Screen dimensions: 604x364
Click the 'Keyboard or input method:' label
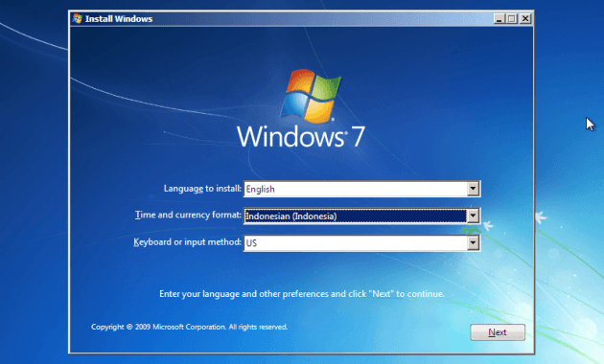(187, 242)
